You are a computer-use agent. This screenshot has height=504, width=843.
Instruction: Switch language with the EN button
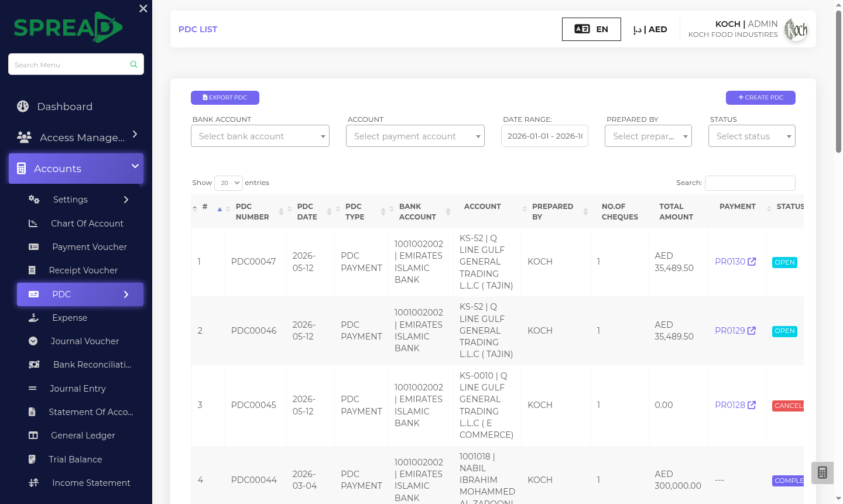coord(591,29)
